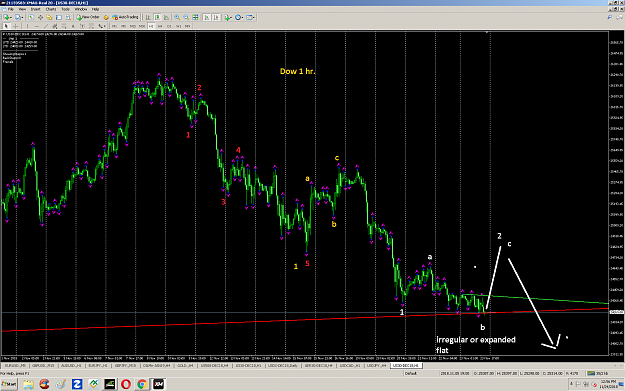Viewport: 625px width, 391px height.
Task: Switch to the USDCAD chart tab
Action: [350, 365]
